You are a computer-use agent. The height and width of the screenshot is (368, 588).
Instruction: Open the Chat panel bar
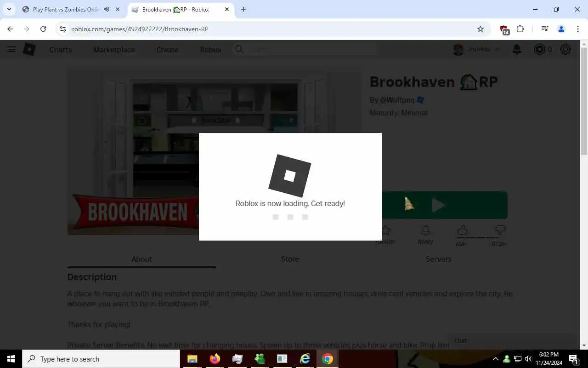pyautogui.click(x=513, y=340)
